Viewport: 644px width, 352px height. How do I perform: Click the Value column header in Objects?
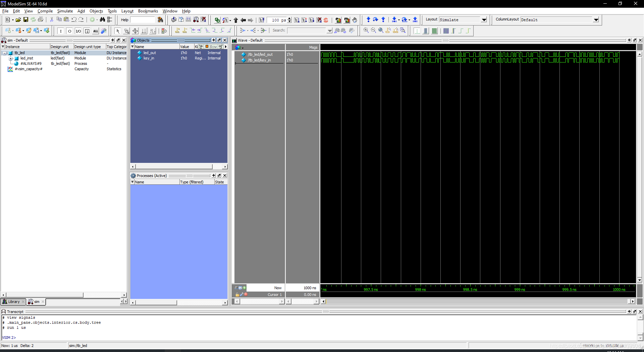[186, 47]
